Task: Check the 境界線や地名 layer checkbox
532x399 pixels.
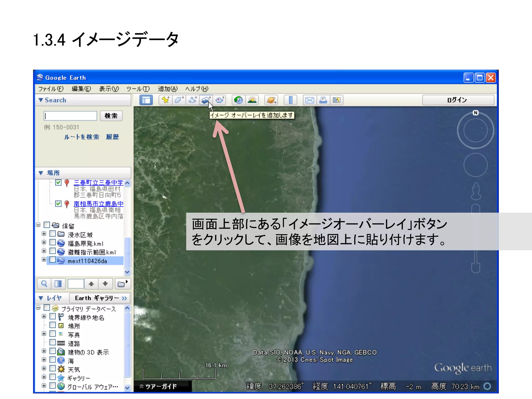Action: (x=52, y=316)
